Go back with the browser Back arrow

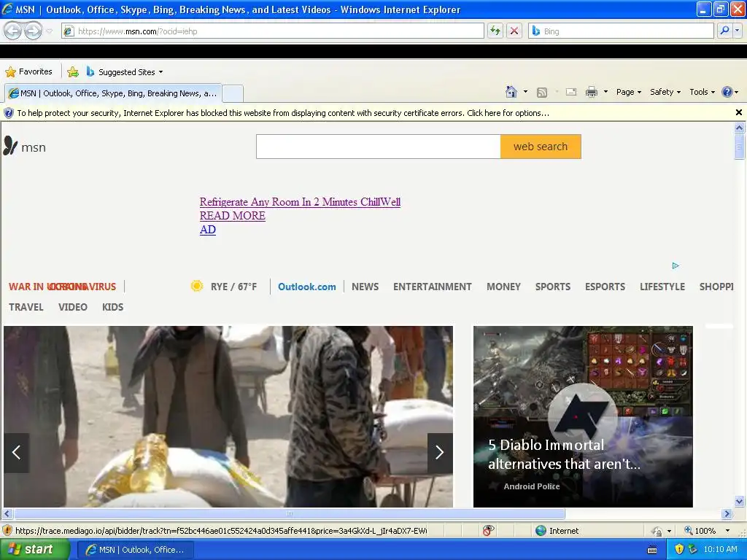(13, 31)
